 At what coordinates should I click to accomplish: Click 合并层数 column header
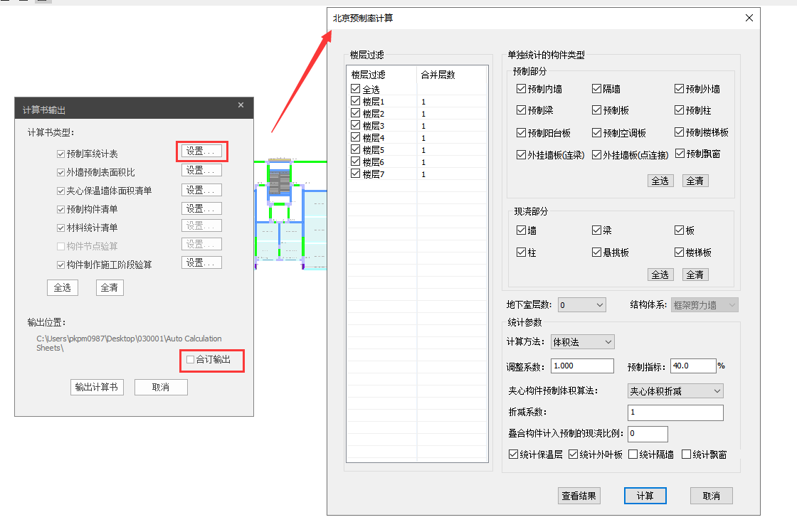(451, 75)
